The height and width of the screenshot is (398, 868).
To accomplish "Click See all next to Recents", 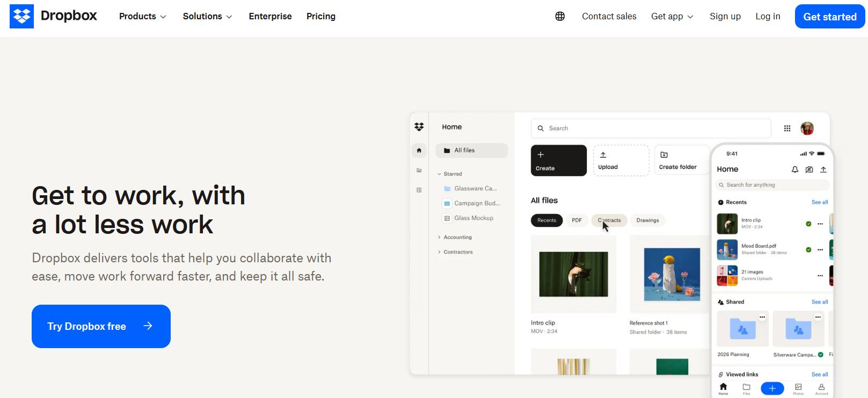I will 820,202.
